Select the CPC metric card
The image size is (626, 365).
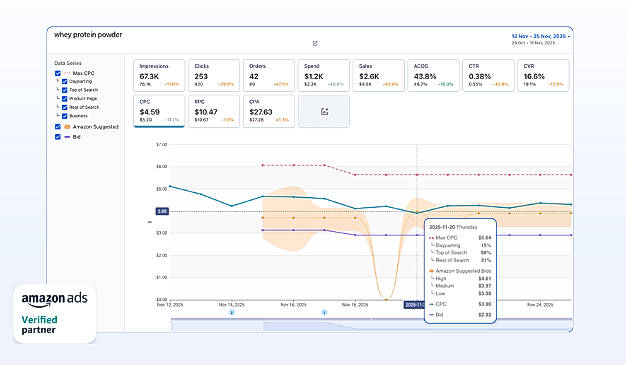159,111
